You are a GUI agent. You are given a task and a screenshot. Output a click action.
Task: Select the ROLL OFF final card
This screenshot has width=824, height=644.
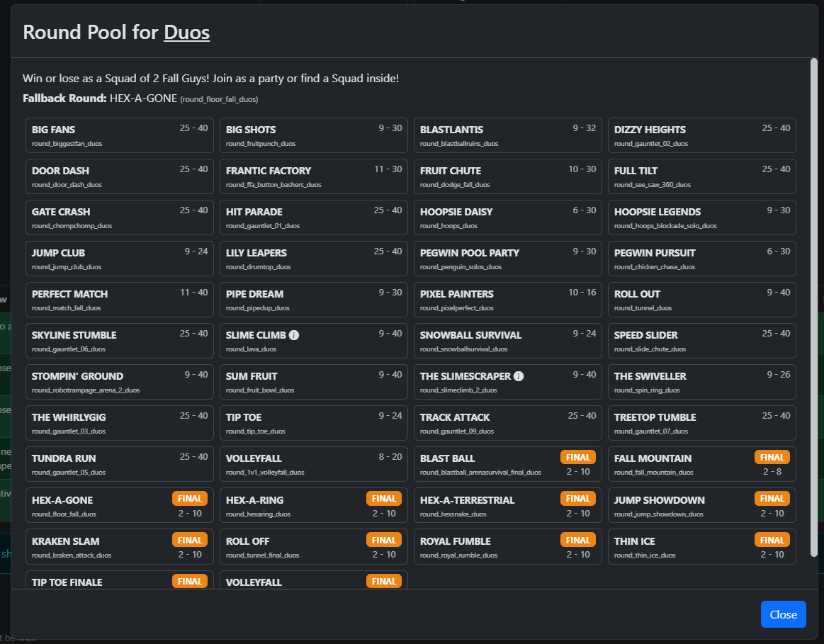pos(314,547)
